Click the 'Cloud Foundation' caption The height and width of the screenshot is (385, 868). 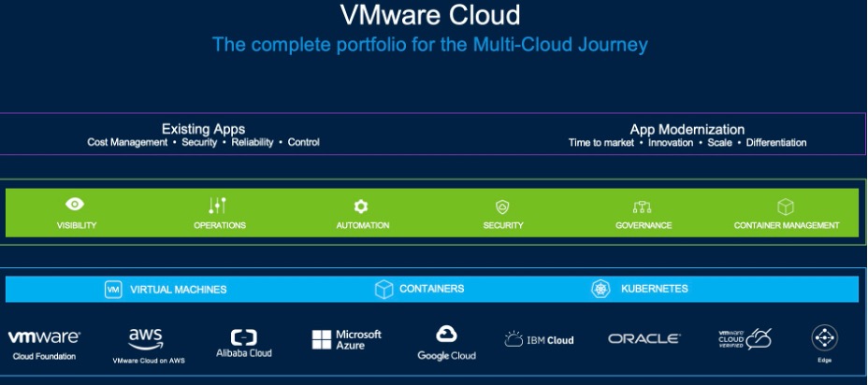[x=44, y=356]
